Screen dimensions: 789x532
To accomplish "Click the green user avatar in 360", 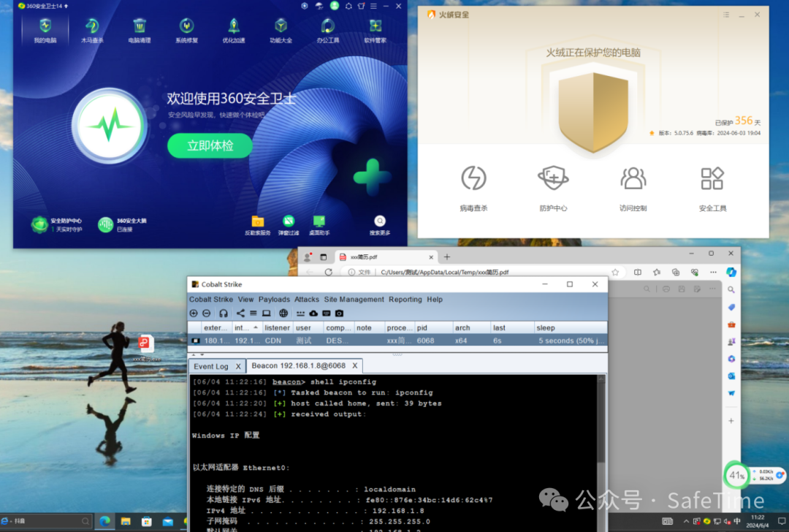I will click(334, 6).
